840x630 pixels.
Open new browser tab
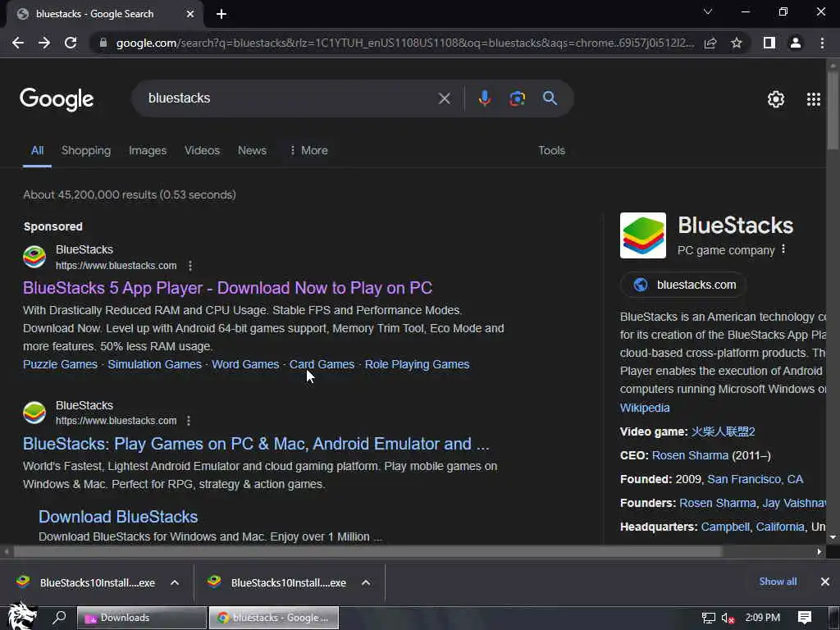(221, 14)
